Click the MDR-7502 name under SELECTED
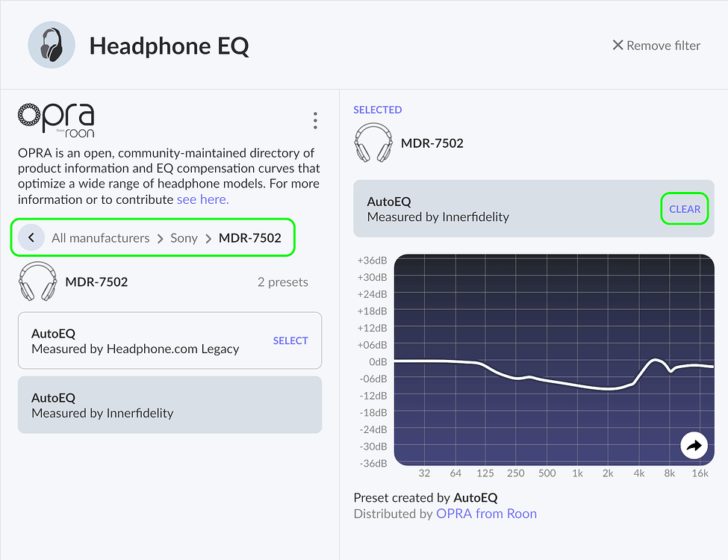 pyautogui.click(x=432, y=143)
